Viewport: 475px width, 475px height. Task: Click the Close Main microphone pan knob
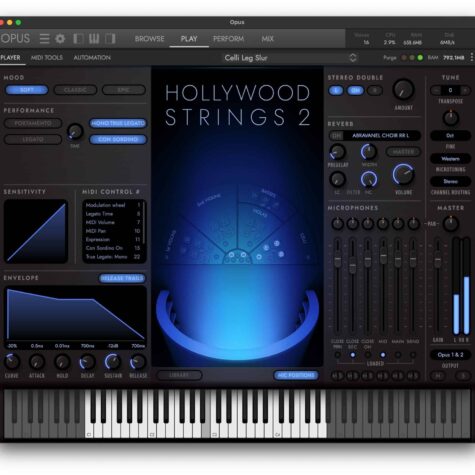pos(337,224)
